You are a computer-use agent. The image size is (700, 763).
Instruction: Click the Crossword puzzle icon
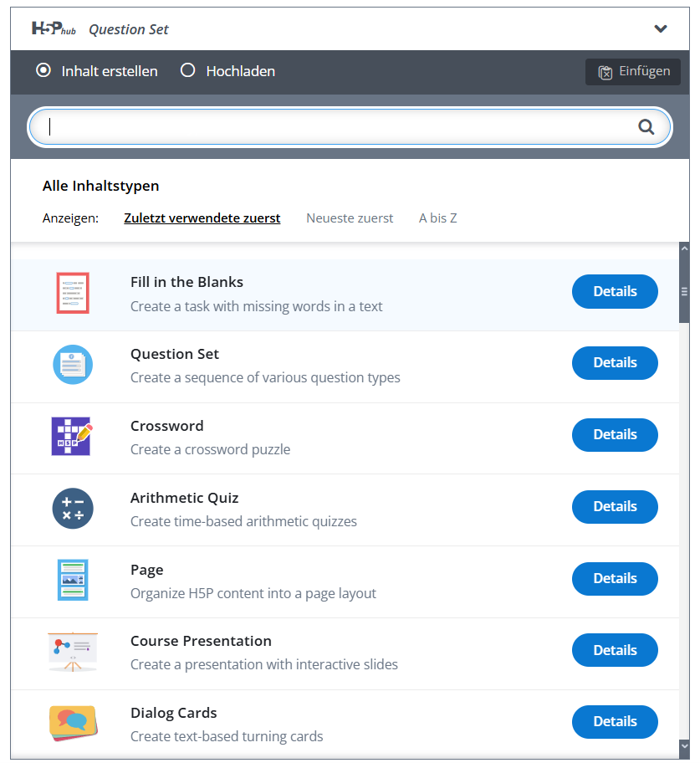(x=72, y=436)
